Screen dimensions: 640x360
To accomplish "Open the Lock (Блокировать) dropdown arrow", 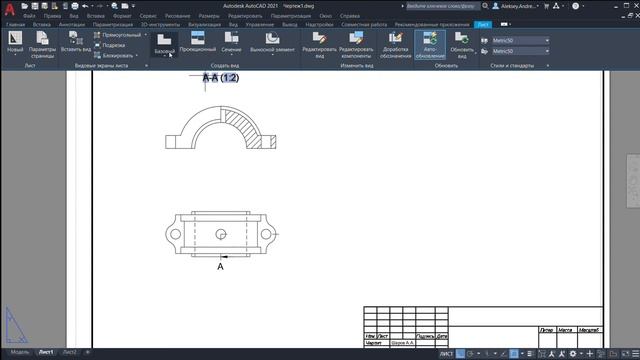I will pos(137,56).
